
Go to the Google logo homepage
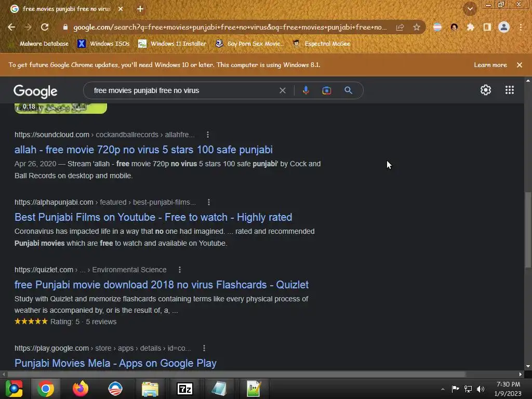35,91
